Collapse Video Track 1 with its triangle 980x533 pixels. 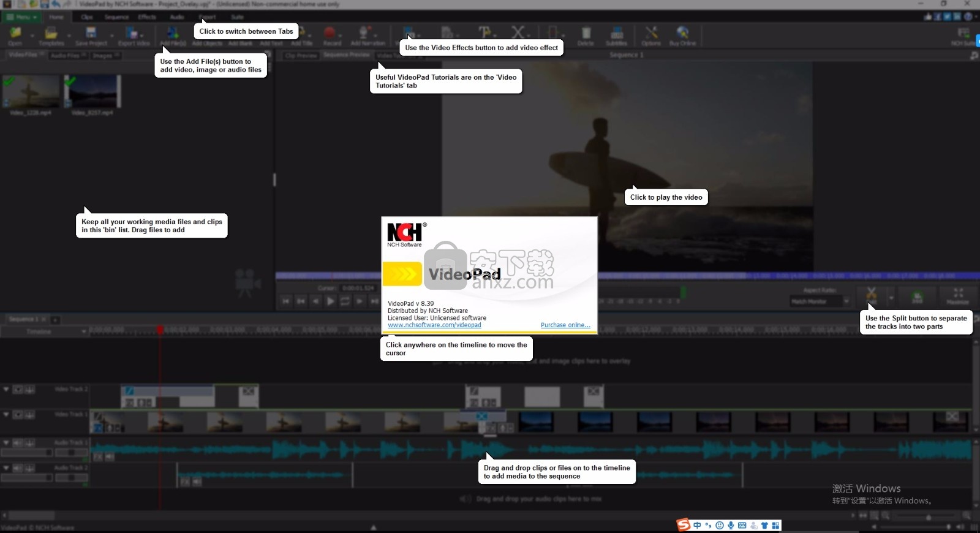pyautogui.click(x=6, y=415)
